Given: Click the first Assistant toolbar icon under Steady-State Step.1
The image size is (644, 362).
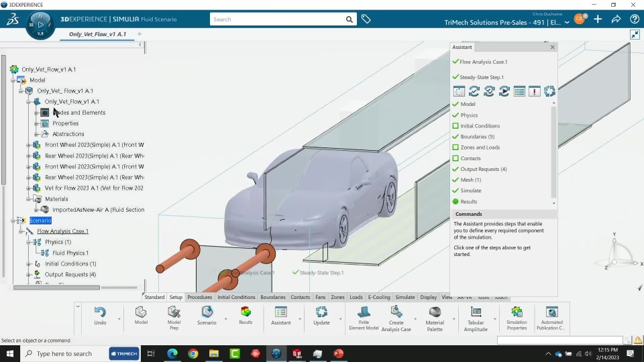Looking at the screenshot, I should 459,91.
